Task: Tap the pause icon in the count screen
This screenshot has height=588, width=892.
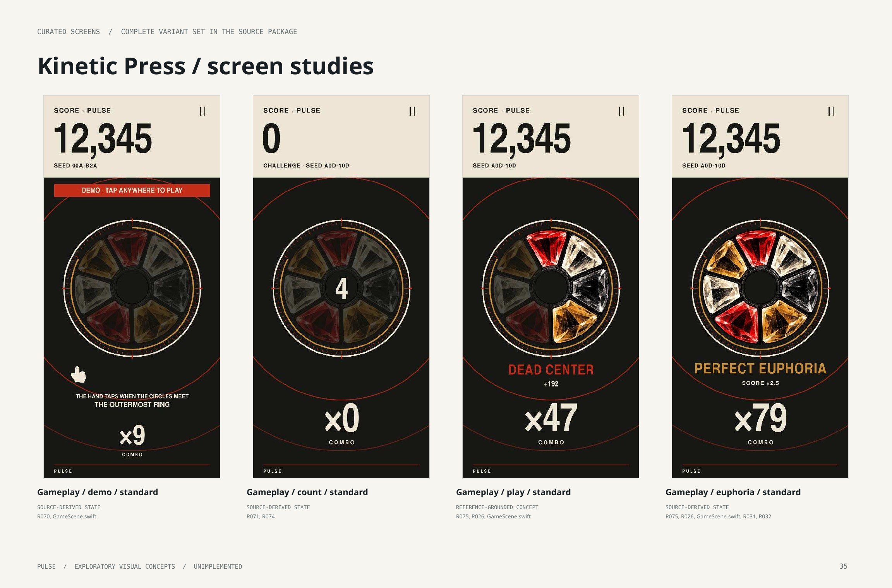Action: (412, 111)
